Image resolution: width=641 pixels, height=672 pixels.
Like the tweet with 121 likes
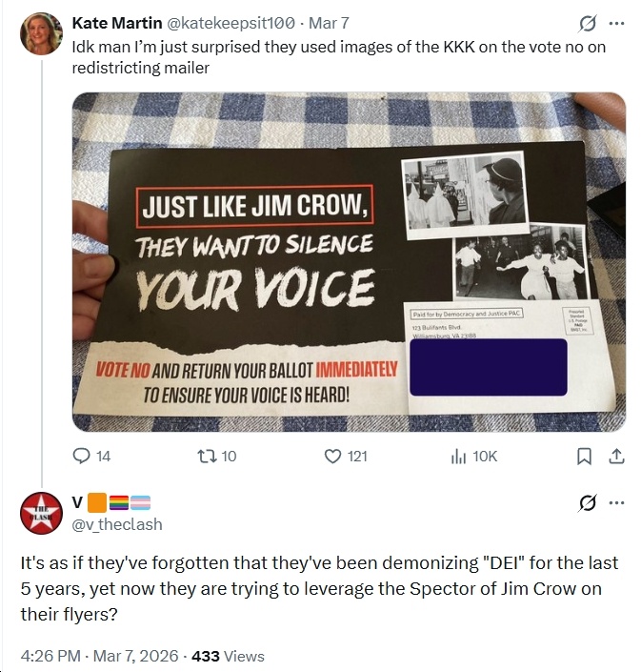click(x=346, y=456)
